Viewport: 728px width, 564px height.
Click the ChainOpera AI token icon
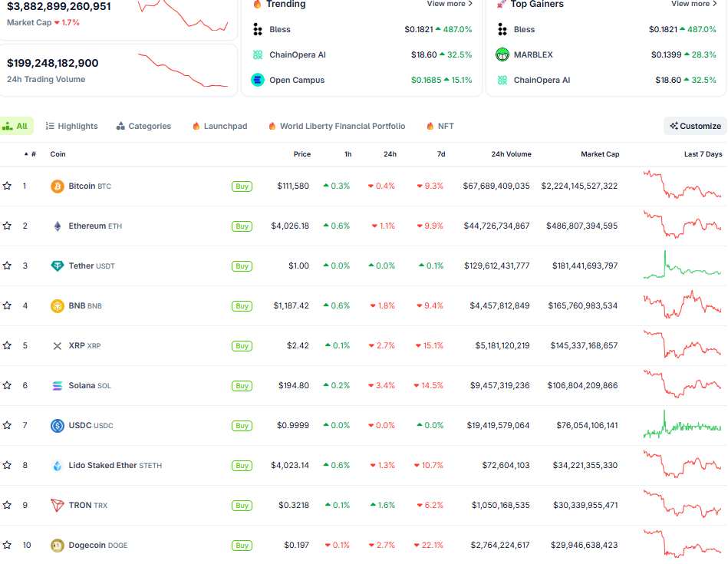(x=257, y=54)
